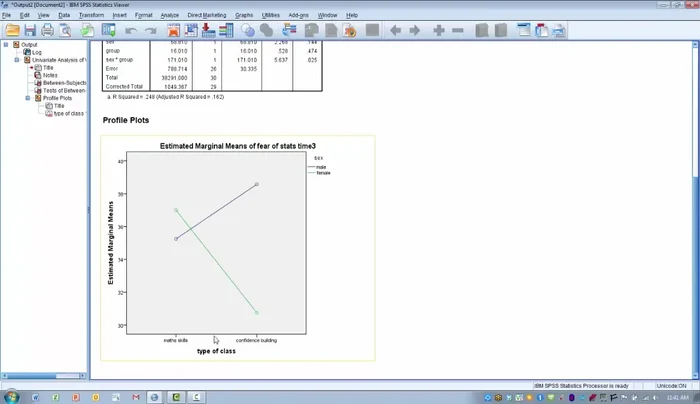Open the Direct Marketing menu
The height and width of the screenshot is (404, 700).
[x=207, y=15]
